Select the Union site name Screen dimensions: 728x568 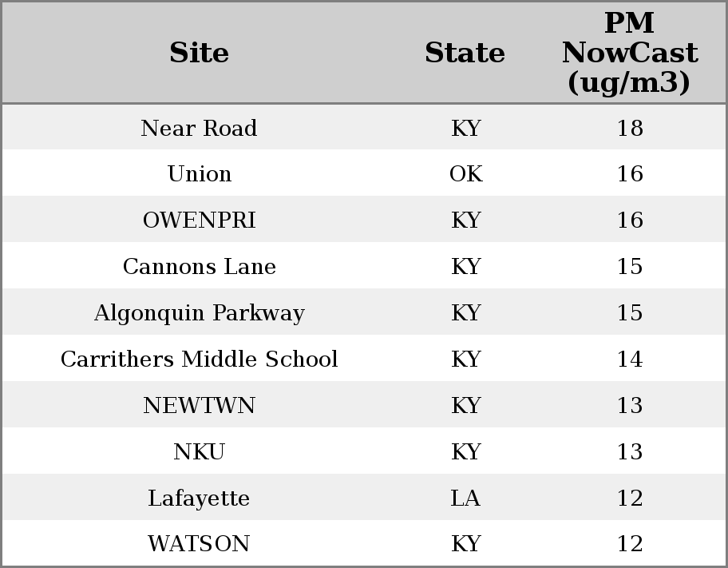click(199, 174)
